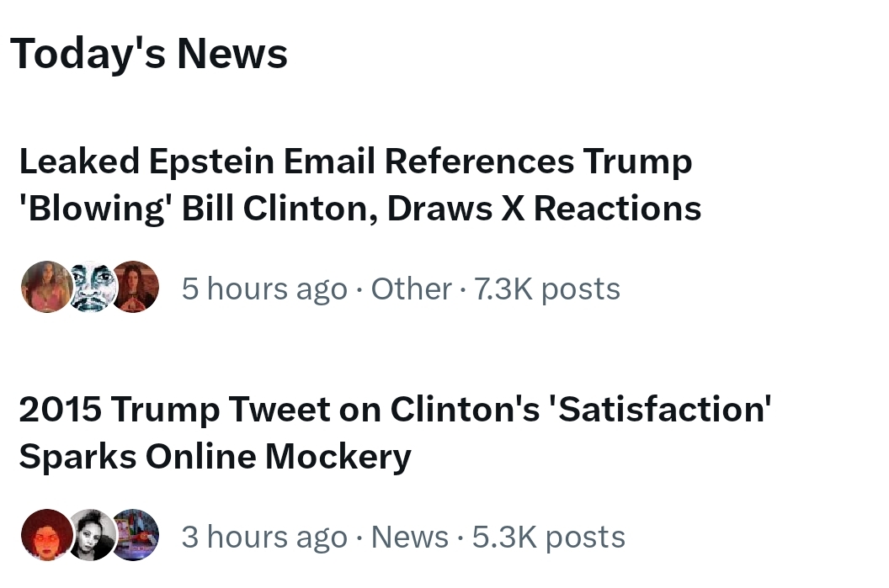Click the avatar showing flags and posters
Screen dimensions: 889x588
pyautogui.click(x=136, y=535)
